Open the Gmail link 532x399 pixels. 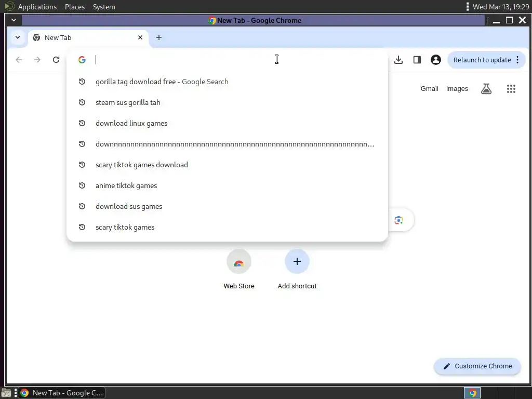(x=429, y=89)
